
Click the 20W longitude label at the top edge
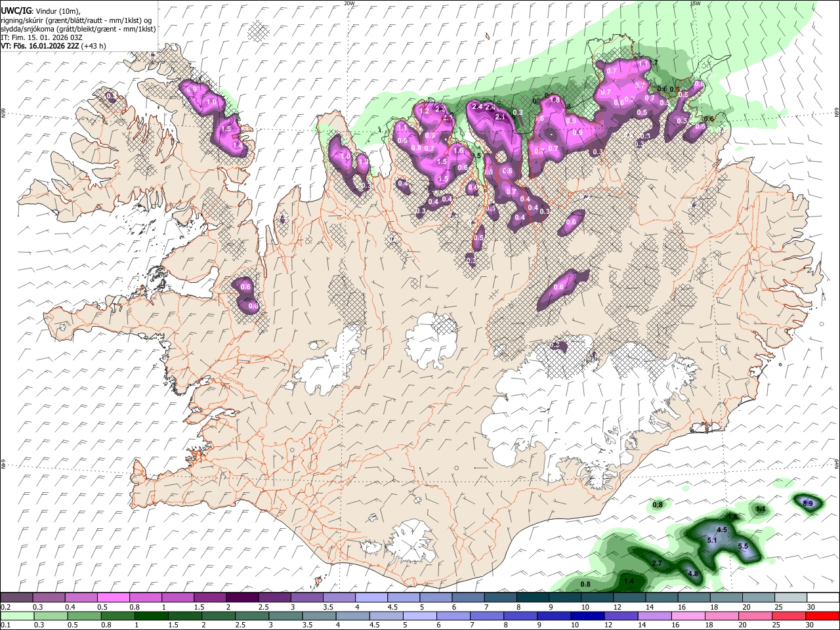tap(350, 3)
